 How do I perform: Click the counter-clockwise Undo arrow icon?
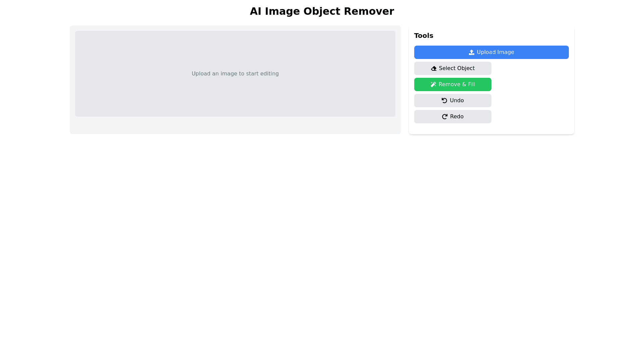tap(444, 101)
